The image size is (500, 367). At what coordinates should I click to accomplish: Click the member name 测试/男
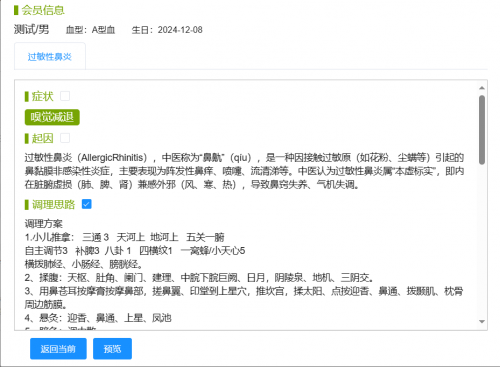31,30
